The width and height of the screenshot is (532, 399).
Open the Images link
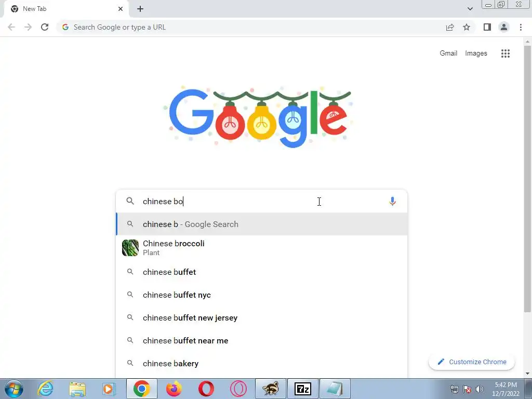[476, 54]
